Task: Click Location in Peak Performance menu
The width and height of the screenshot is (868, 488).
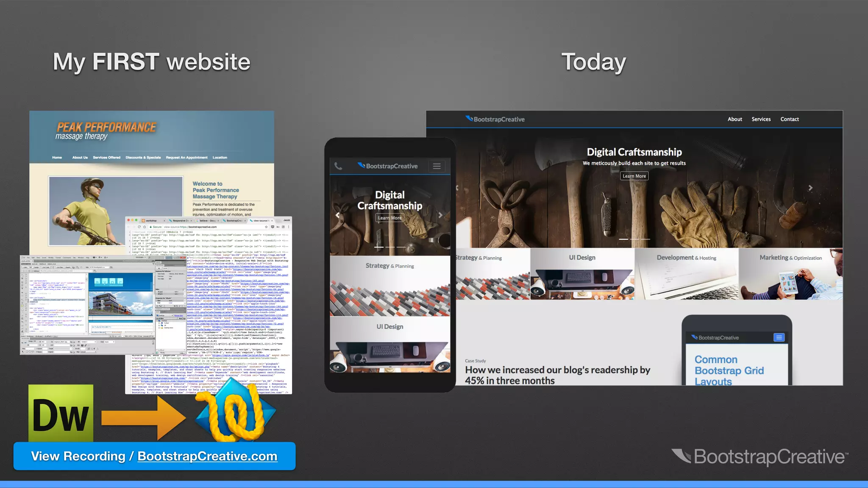Action: click(x=220, y=158)
